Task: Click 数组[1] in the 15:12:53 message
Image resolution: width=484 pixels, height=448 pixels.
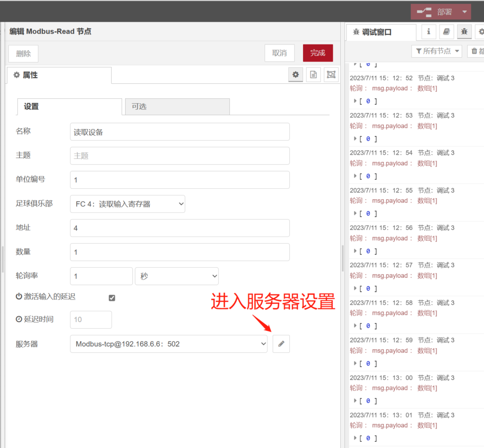Action: (x=427, y=126)
